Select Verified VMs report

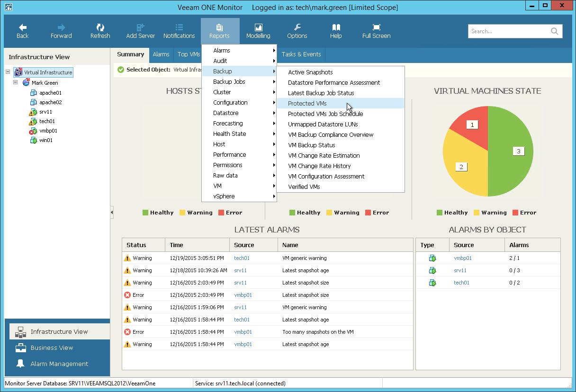[x=341, y=187]
